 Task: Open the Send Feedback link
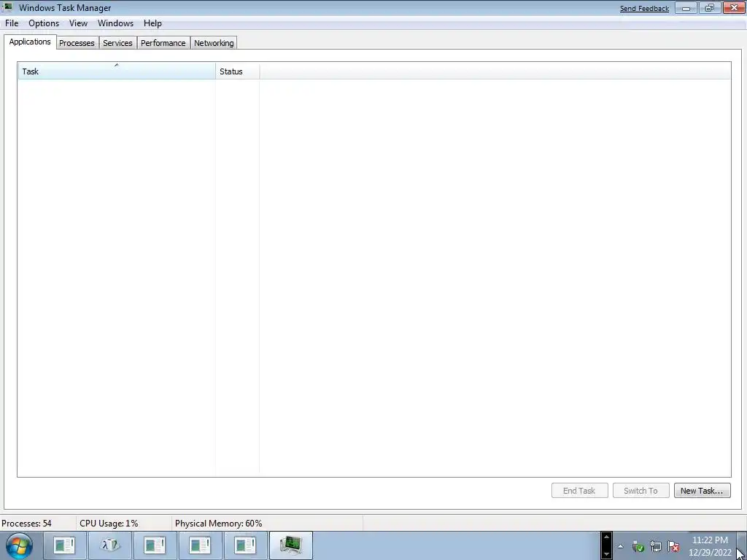coord(644,9)
